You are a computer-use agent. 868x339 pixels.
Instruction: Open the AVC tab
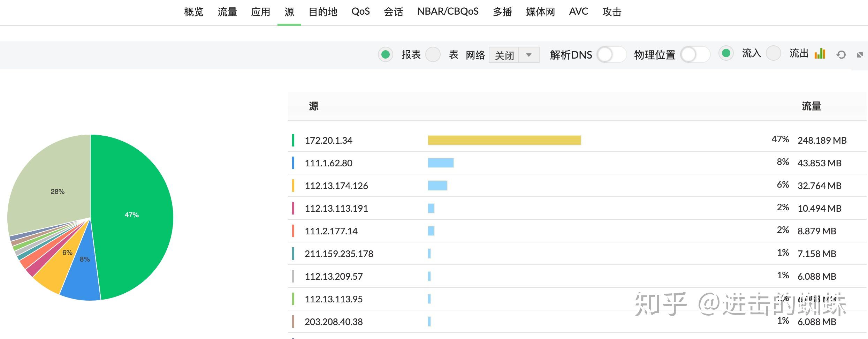coord(578,12)
